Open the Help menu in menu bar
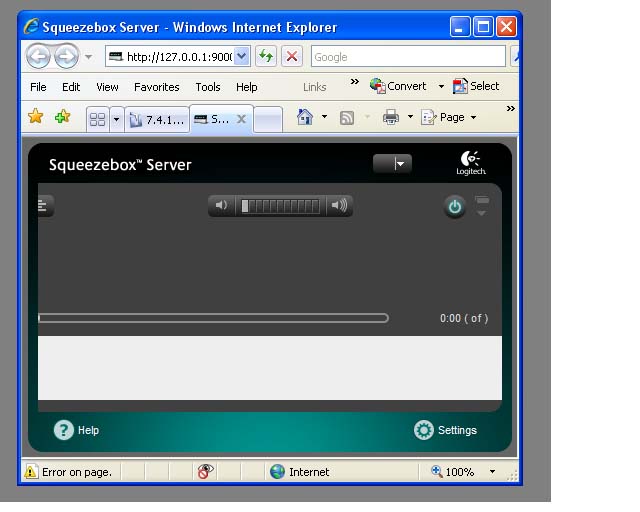640x512 pixels. coord(247,87)
